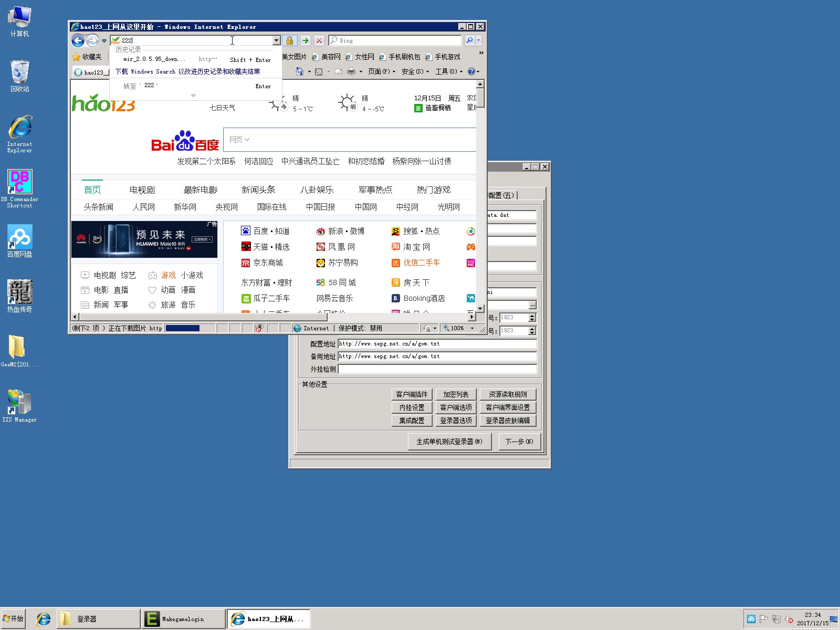
Task: Click the 下一步(N) button
Action: point(519,442)
